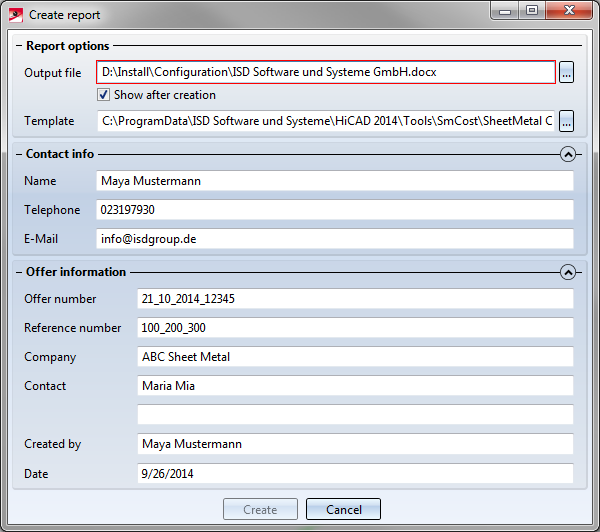The image size is (600, 532).
Task: Click the empty field below Contact
Action: (x=355, y=415)
